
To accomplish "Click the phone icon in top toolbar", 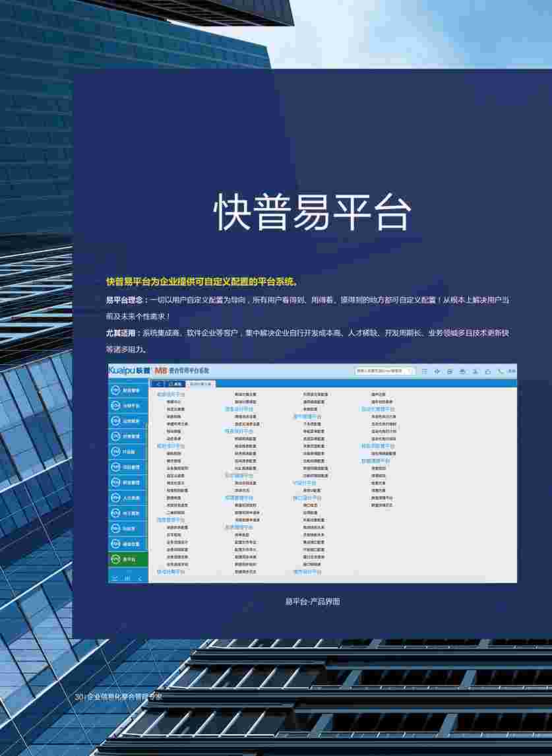I will 501,371.
